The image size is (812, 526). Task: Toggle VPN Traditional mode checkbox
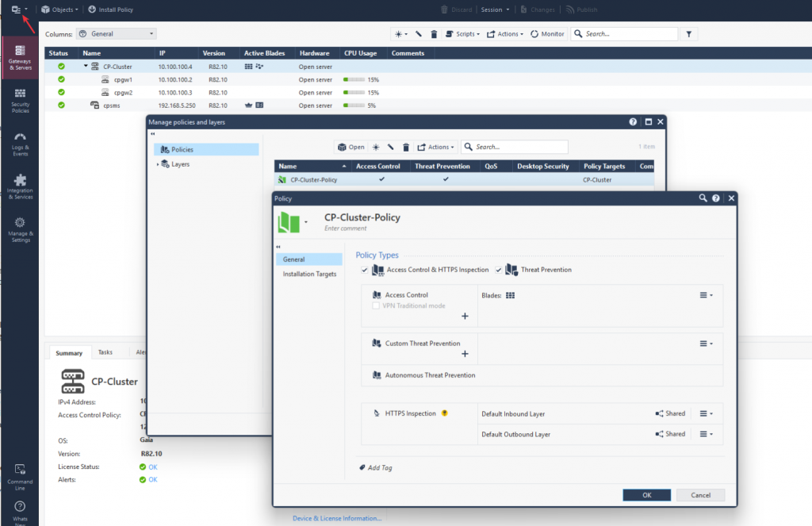pyautogui.click(x=376, y=305)
